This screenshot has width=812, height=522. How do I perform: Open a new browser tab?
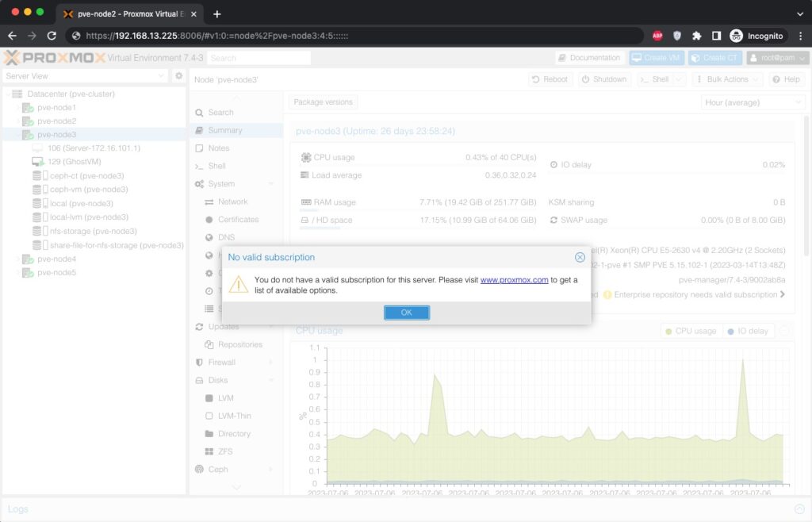coord(217,14)
